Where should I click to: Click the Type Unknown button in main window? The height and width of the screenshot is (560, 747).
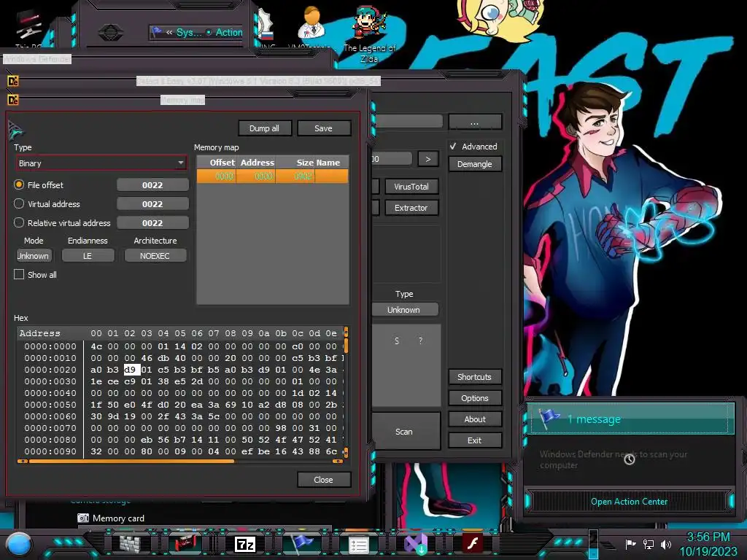click(404, 309)
